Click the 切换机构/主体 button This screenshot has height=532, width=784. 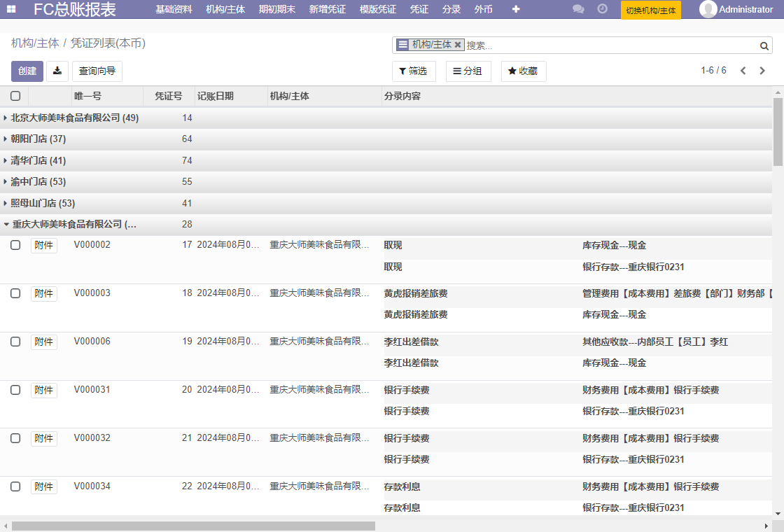(x=650, y=10)
